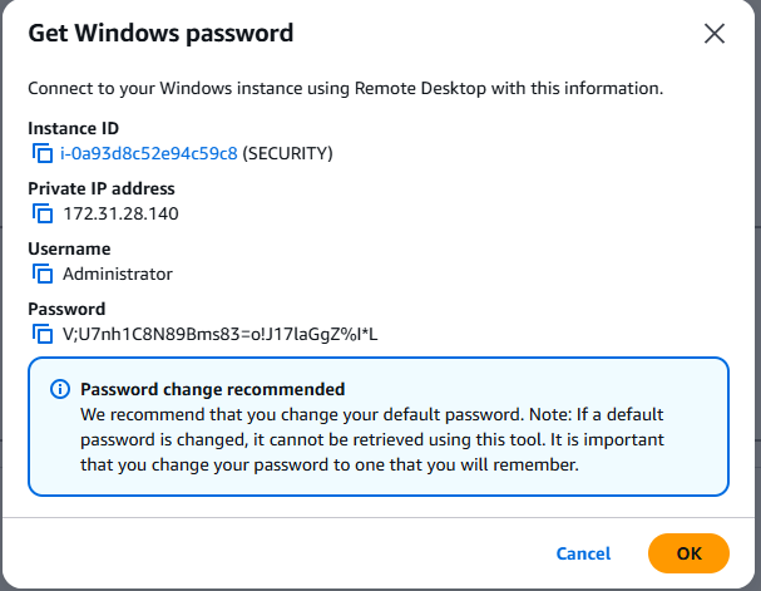Image resolution: width=761 pixels, height=591 pixels.
Task: Click the Password field label
Action: 66,309
